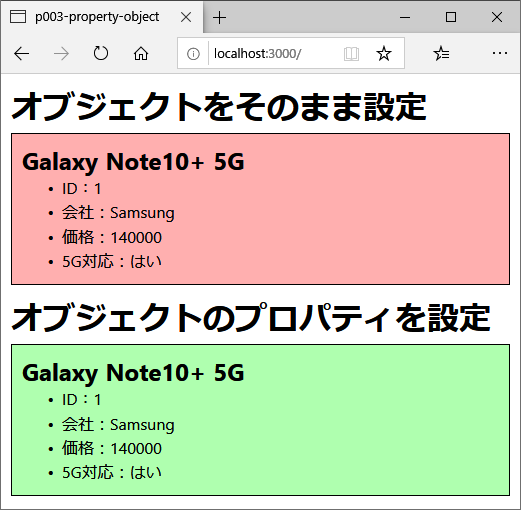Viewport: 521px width, 510px height.
Task: Open the favorites hub list icon
Action: click(x=441, y=53)
